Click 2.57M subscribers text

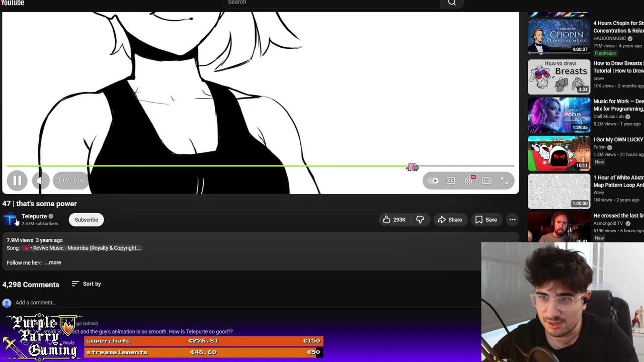pyautogui.click(x=40, y=224)
